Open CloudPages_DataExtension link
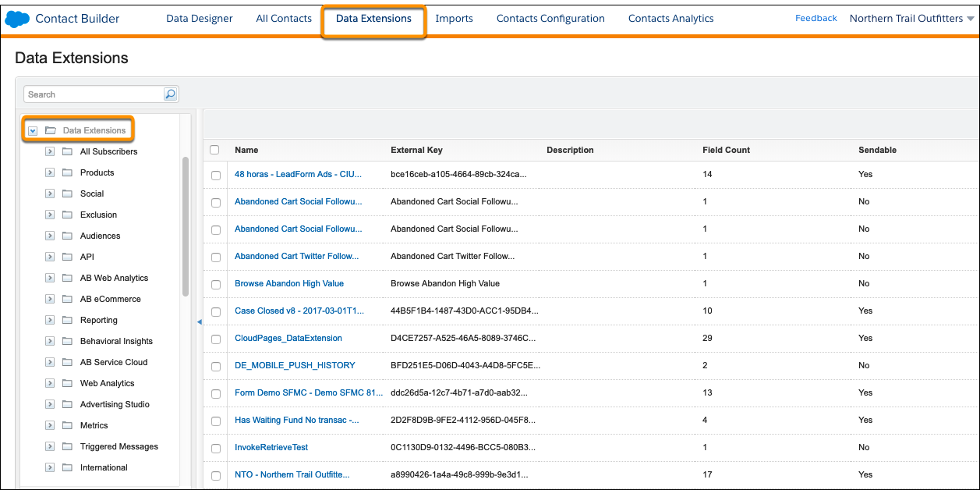 point(288,339)
